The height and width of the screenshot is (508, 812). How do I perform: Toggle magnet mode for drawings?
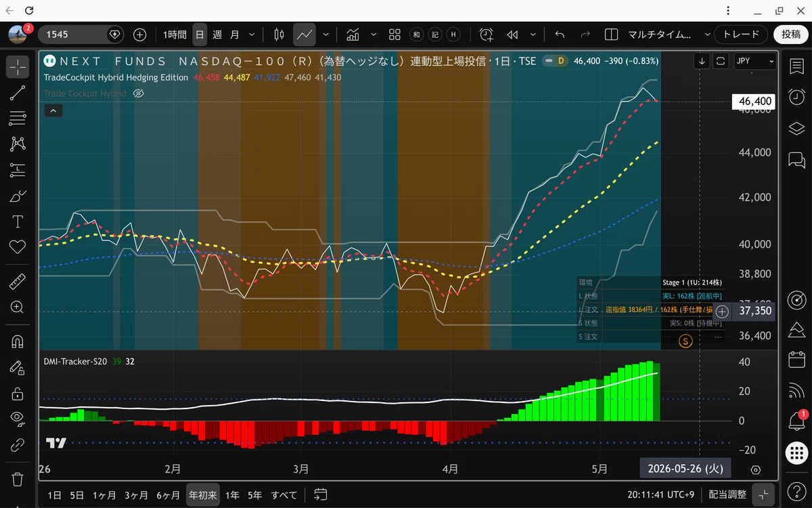point(18,341)
